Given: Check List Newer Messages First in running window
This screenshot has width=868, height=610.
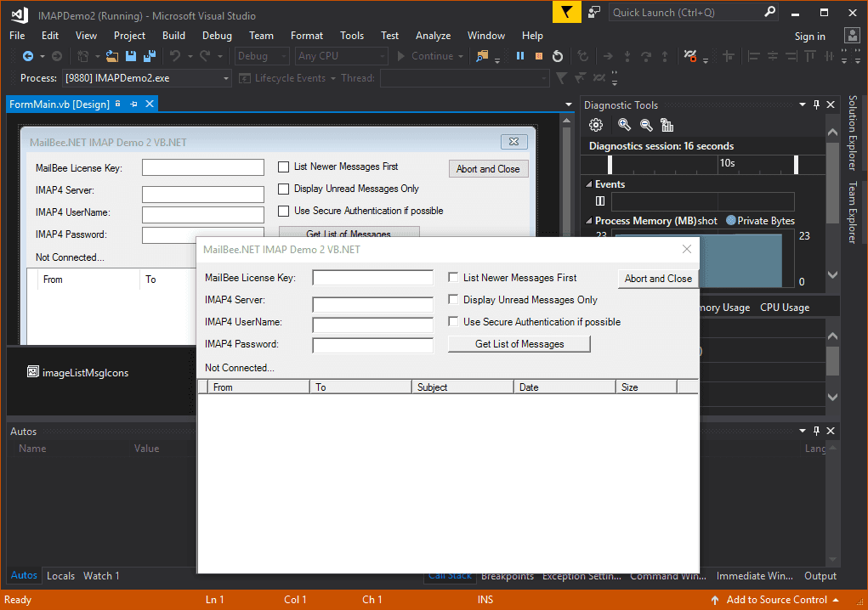Looking at the screenshot, I should [453, 277].
